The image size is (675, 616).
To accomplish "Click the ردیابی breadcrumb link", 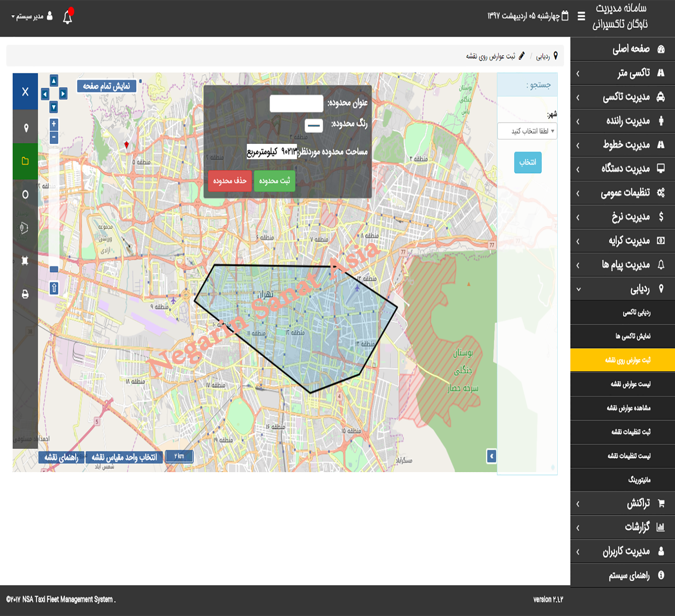I will (x=543, y=56).
